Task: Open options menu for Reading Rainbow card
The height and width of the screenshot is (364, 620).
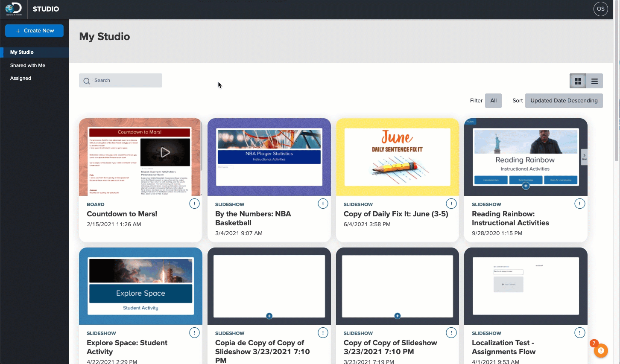Action: 579,204
